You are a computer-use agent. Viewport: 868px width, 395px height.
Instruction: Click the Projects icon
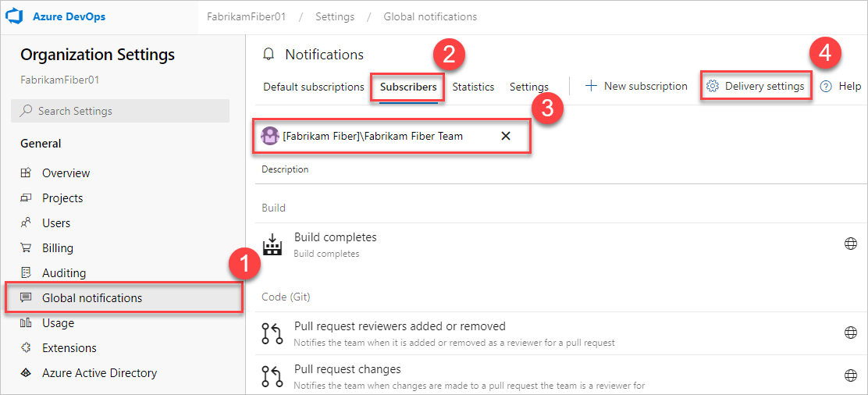26,197
